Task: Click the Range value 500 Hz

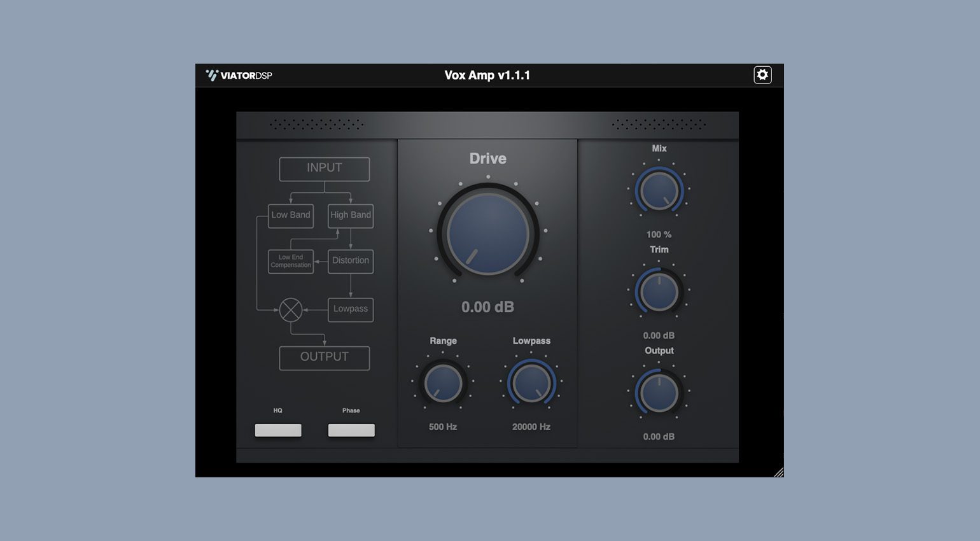Action: point(443,427)
